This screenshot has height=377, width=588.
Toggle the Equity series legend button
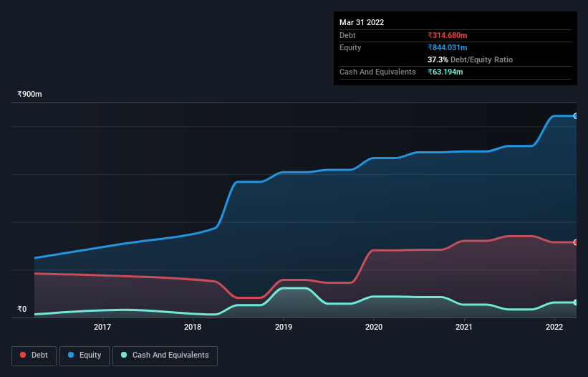point(85,355)
